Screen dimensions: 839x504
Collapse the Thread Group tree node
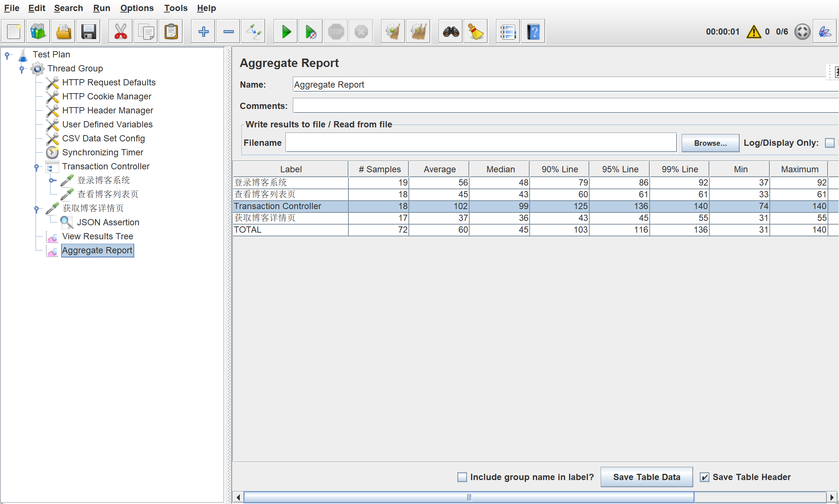coord(22,68)
